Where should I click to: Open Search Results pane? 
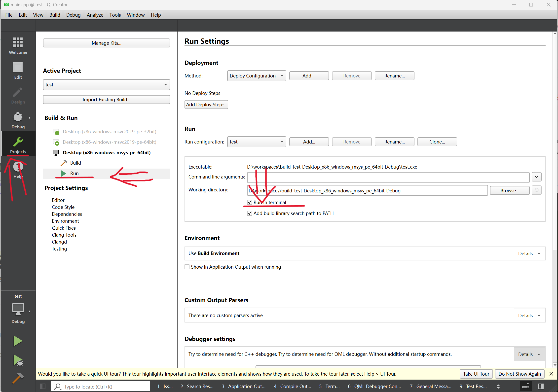pos(197,386)
